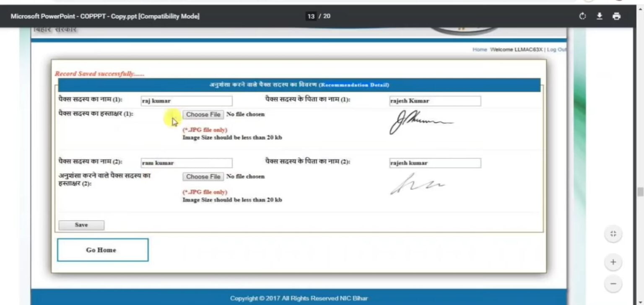This screenshot has width=644, height=305.
Task: Click the Recommendation Detail section header
Action: tap(299, 85)
